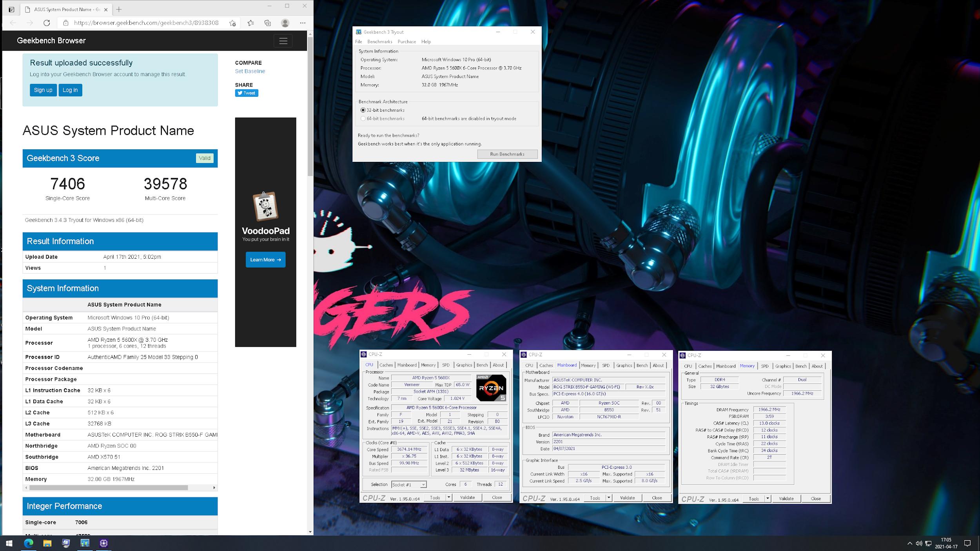Show hidden system tray icons chevron
Image resolution: width=980 pixels, height=551 pixels.
click(x=909, y=543)
